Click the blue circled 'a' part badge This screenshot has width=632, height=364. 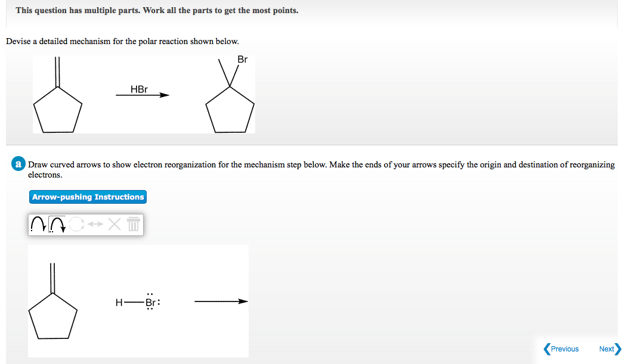click(x=18, y=164)
